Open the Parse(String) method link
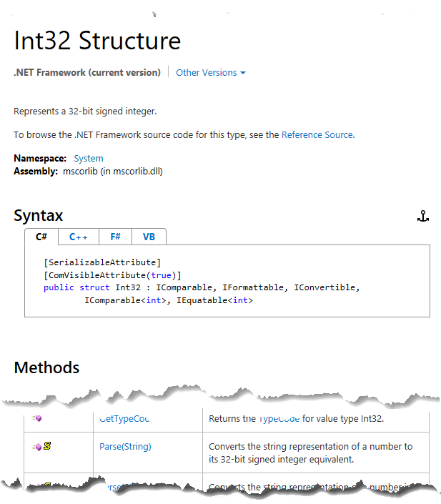 click(125, 447)
